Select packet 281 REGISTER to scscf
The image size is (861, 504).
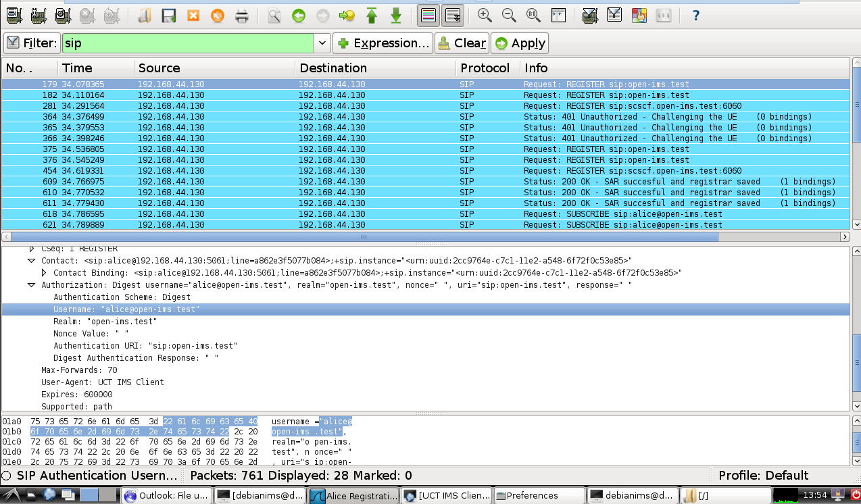426,106
